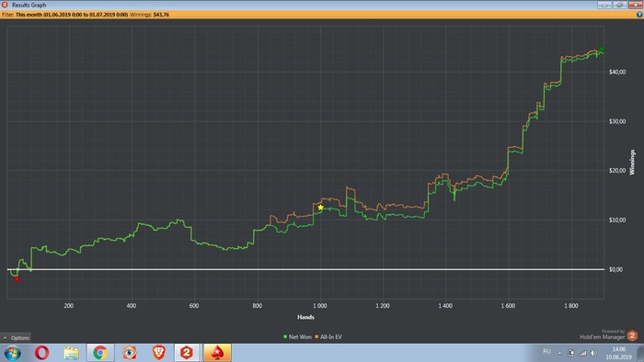Show hidden tray icons arrow

(559, 353)
